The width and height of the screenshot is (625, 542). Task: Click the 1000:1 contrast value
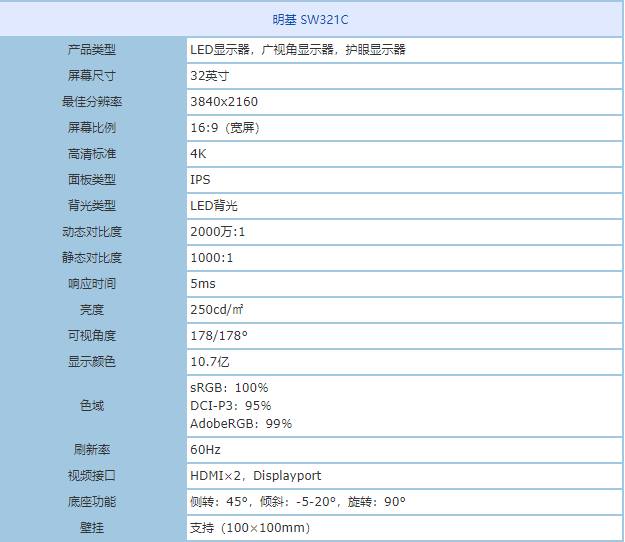pyautogui.click(x=212, y=258)
